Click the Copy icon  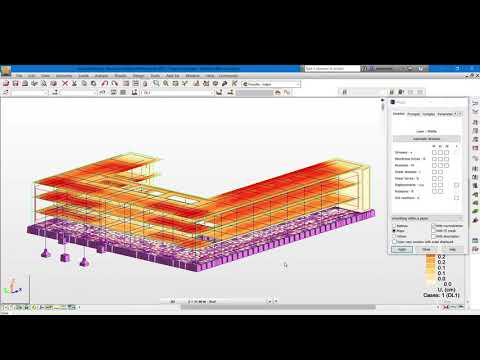84,84
